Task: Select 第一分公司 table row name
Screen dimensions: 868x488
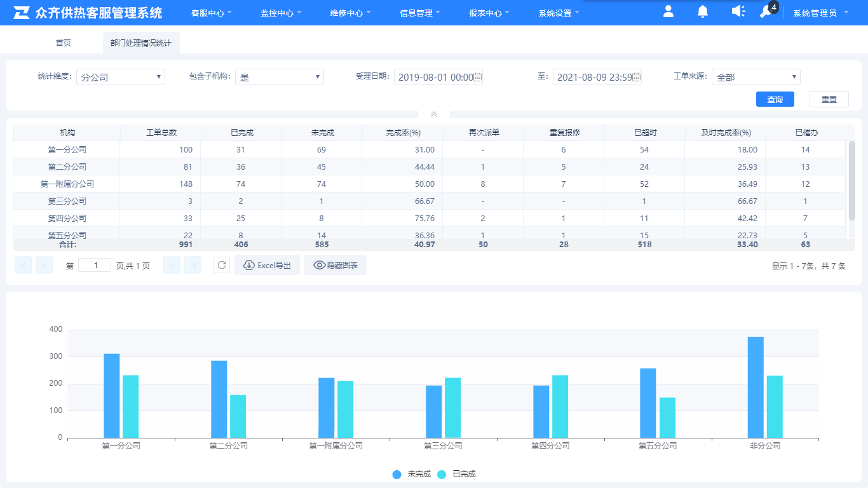Action: [x=67, y=150]
